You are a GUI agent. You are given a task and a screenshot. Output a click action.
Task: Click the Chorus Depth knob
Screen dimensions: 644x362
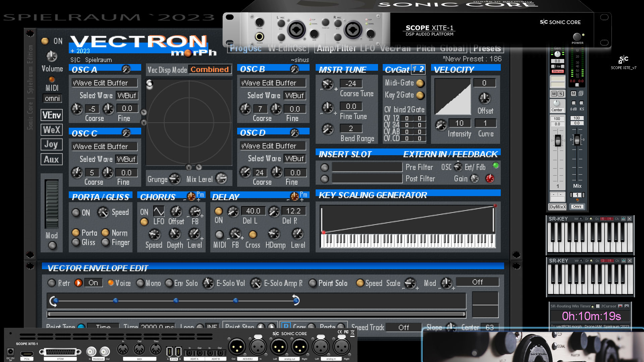coord(175,234)
